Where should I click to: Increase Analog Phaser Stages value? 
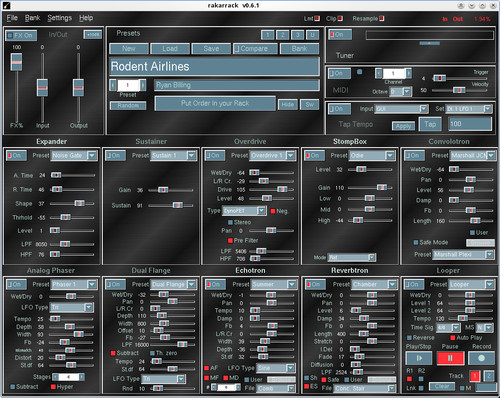81,377
